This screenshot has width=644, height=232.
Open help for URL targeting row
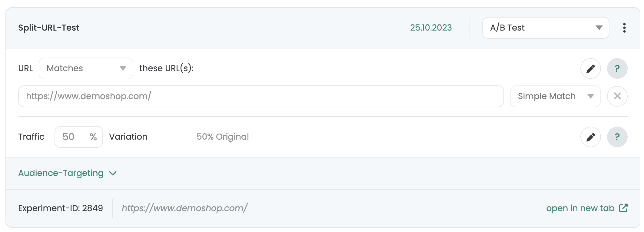click(617, 68)
